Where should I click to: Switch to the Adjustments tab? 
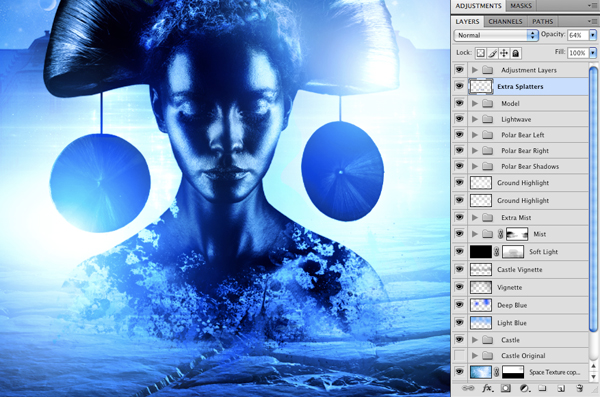tap(478, 6)
